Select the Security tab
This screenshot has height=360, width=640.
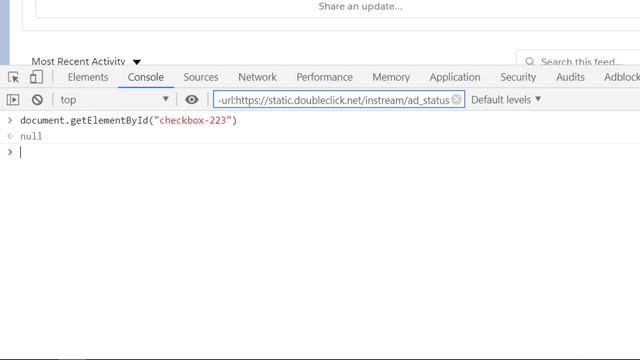point(518,77)
